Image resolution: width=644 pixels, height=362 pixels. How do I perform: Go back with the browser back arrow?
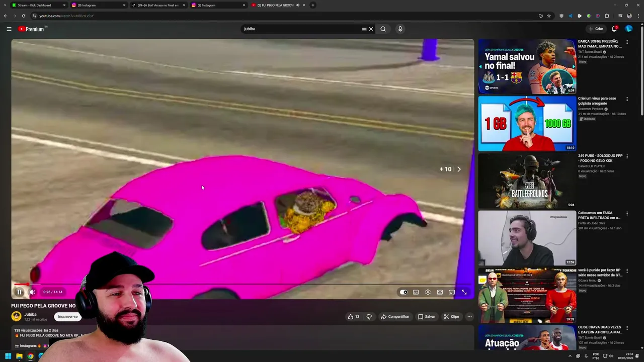6,16
